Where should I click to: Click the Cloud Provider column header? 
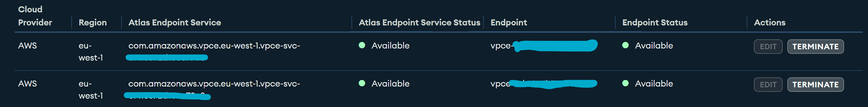[35, 16]
